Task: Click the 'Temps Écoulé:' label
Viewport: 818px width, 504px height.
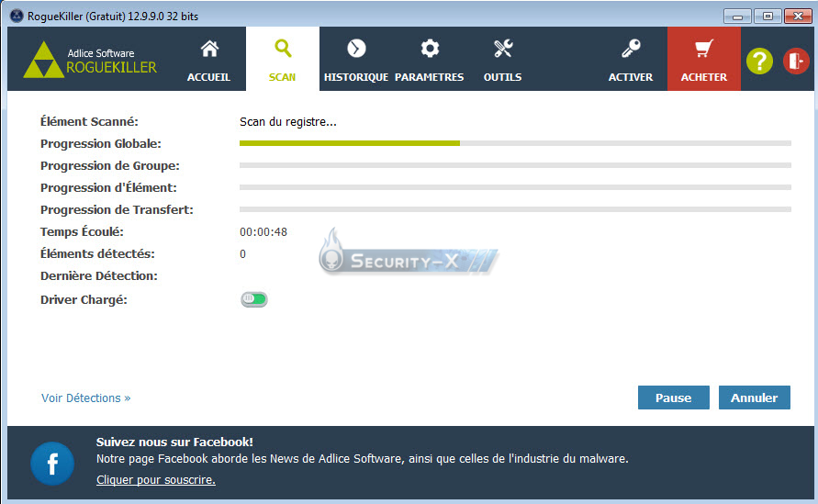Action: [x=82, y=231]
